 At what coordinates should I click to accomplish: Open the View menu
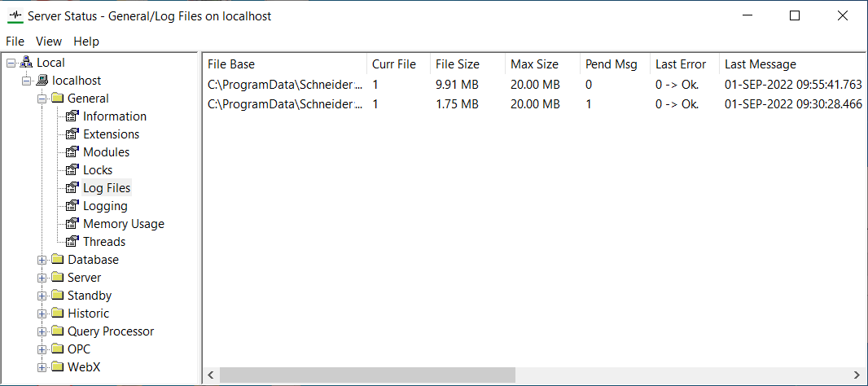49,42
